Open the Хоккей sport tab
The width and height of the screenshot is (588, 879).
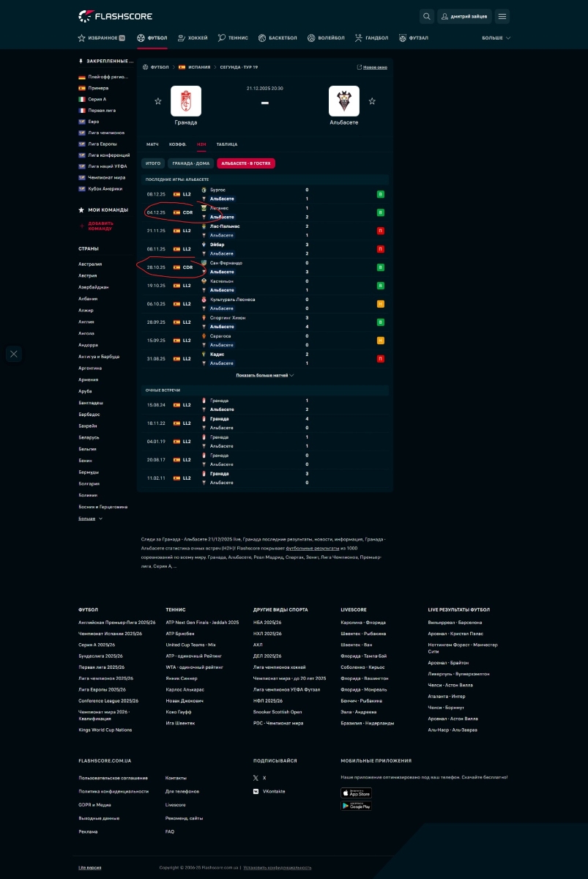(193, 38)
